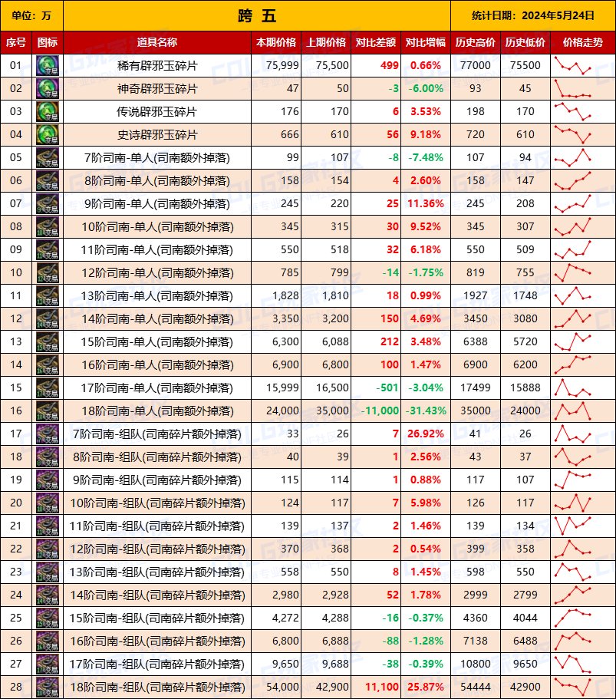The image size is (616, 699).
Task: Click the item name 13阶司南-组队(司南碎片额外掉落)
Action: pos(157,572)
